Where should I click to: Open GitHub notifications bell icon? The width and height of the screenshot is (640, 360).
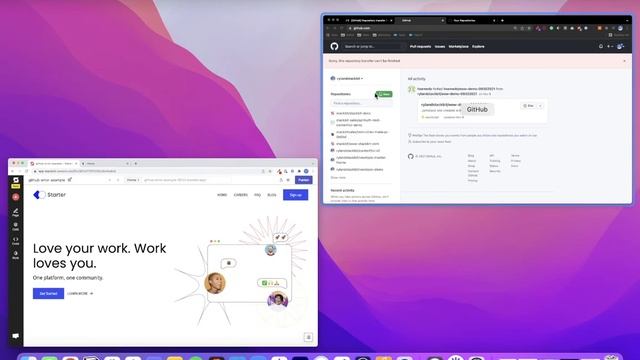(x=601, y=47)
